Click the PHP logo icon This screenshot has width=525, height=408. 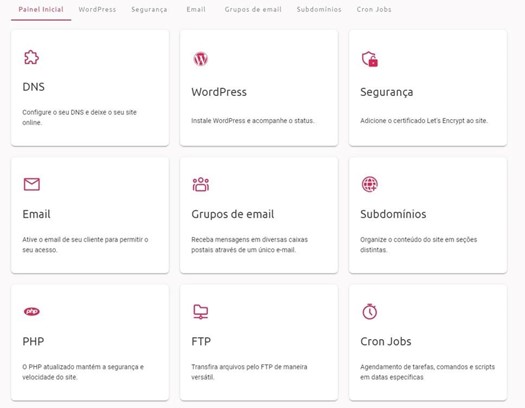(x=32, y=311)
